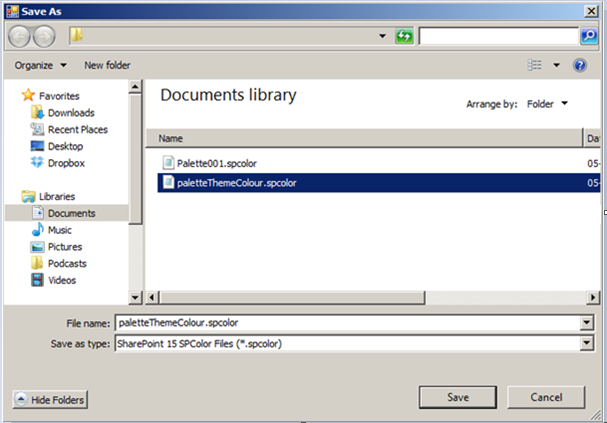Image resolution: width=607 pixels, height=423 pixels.
Task: Click the horizontal scroll right arrow
Action: coord(593,298)
